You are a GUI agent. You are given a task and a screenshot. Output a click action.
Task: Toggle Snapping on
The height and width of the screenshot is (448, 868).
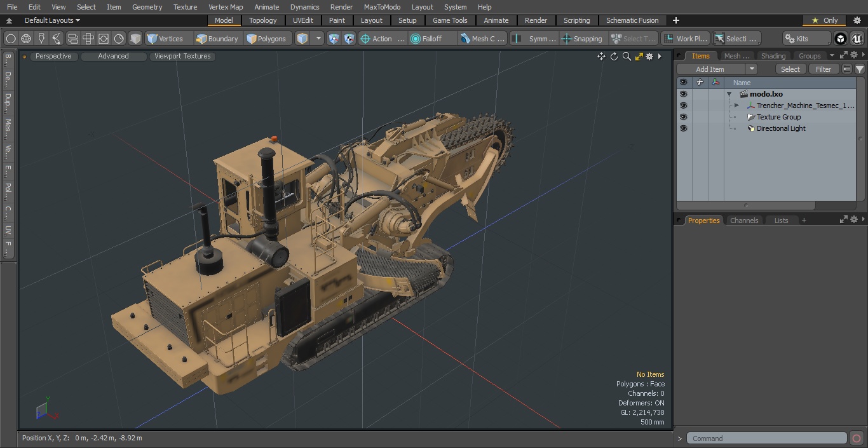tap(582, 39)
